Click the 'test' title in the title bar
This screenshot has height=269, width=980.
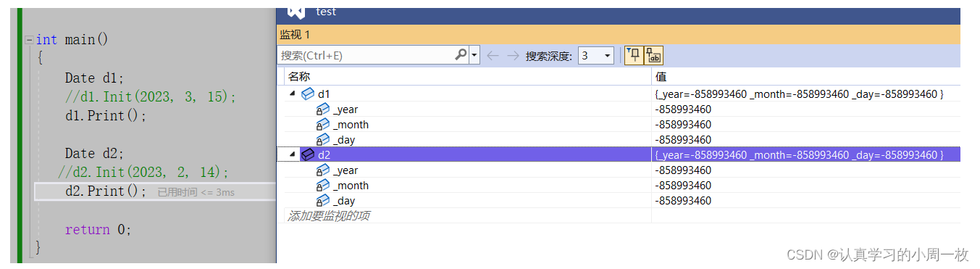pos(326,12)
